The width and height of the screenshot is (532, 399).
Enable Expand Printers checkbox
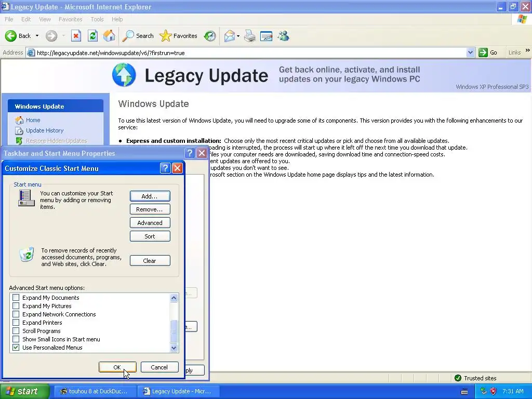click(16, 323)
